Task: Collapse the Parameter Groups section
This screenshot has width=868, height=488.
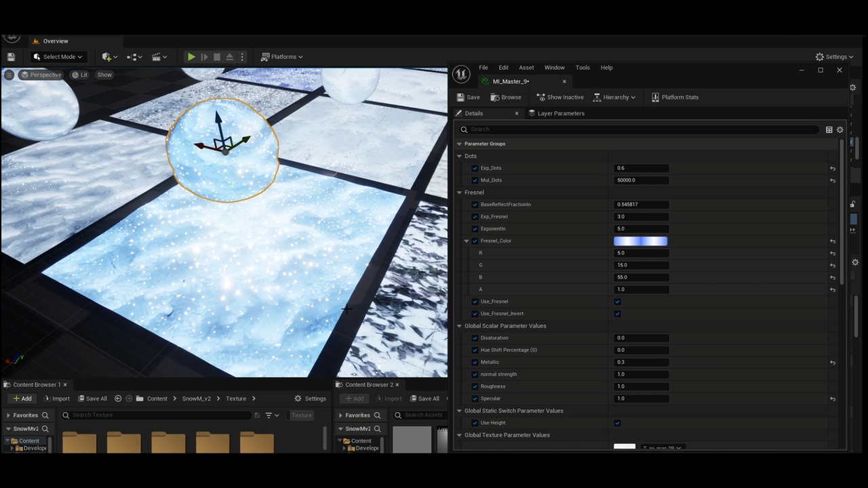Action: (459, 144)
